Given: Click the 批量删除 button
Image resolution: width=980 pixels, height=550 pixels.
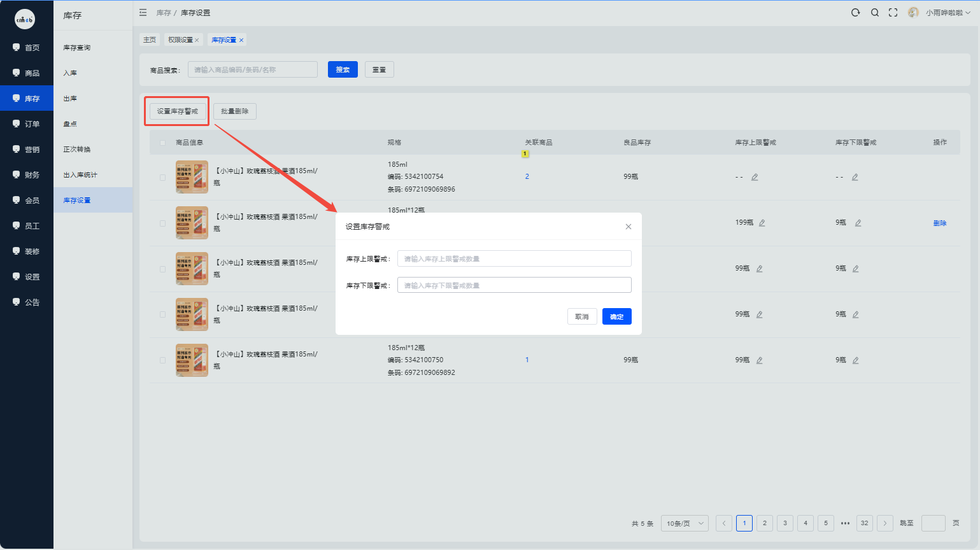Looking at the screenshot, I should click(x=235, y=111).
